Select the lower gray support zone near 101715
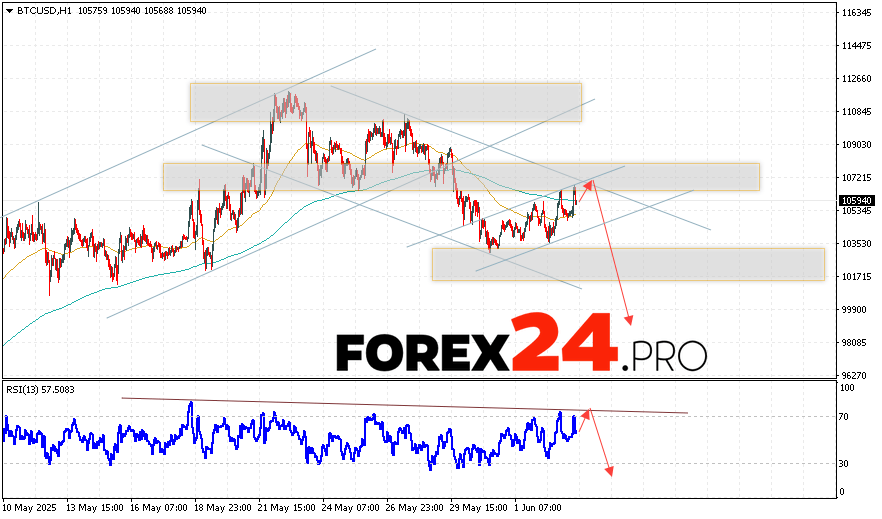The width and height of the screenshot is (882, 519). point(627,264)
